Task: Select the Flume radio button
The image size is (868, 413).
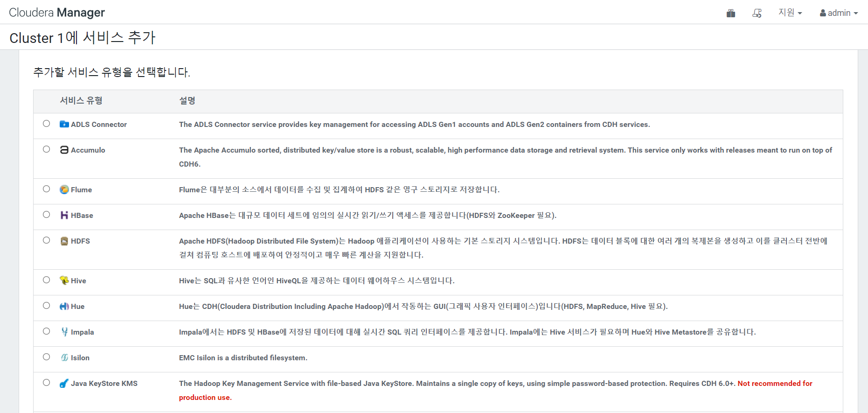Action: pyautogui.click(x=47, y=189)
